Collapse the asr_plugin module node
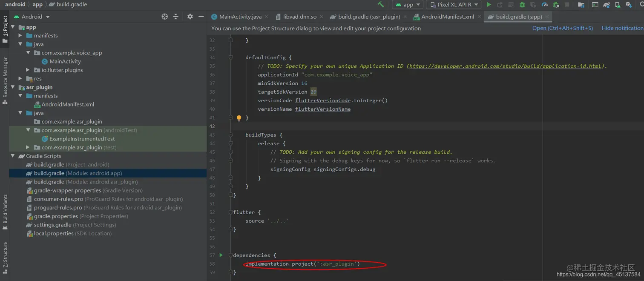Screen dimensions: 644x281 [13, 87]
